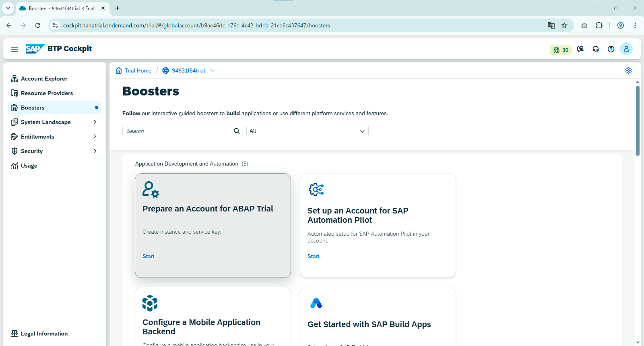The image size is (644, 346).
Task: Open the browser tab search dropdown
Action: point(8,8)
